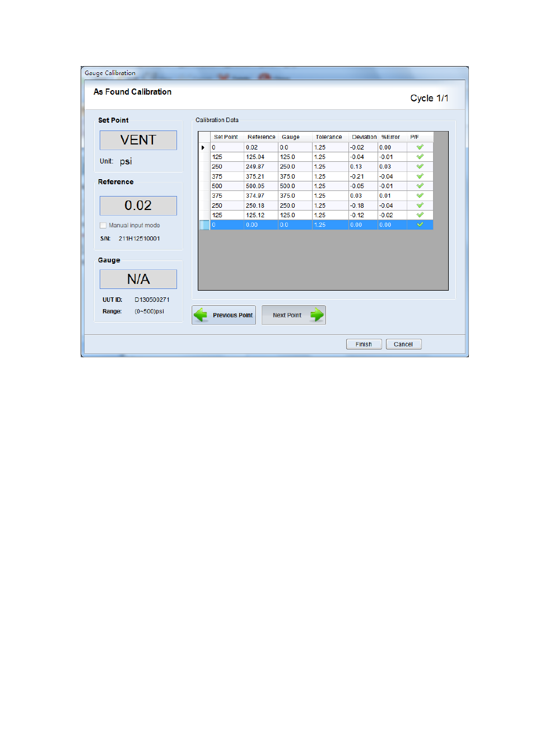This screenshot has height=756, width=535.
Task: Click the pass checkmark in the 125.04 row
Action: [420, 157]
